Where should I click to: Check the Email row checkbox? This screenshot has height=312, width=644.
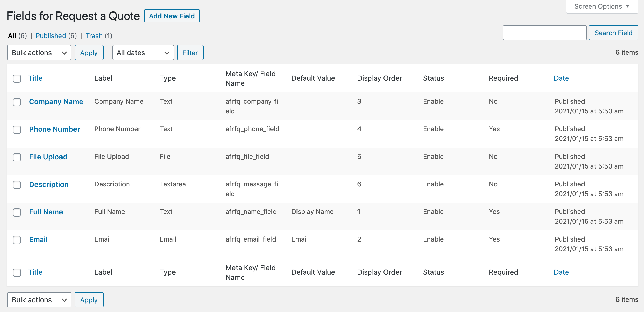(17, 240)
